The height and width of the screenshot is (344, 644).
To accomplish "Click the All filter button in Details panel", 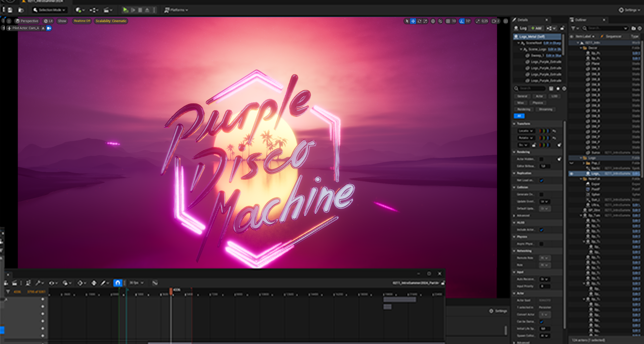I will click(x=519, y=116).
